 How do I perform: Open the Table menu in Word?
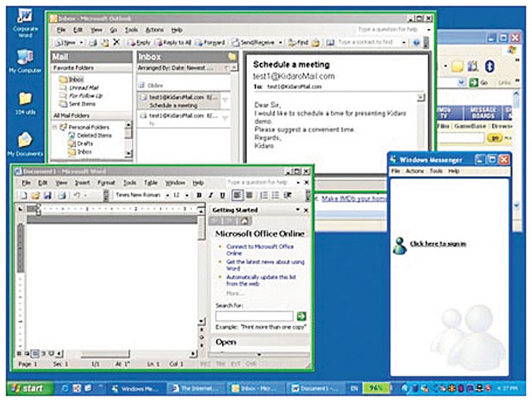pos(150,183)
